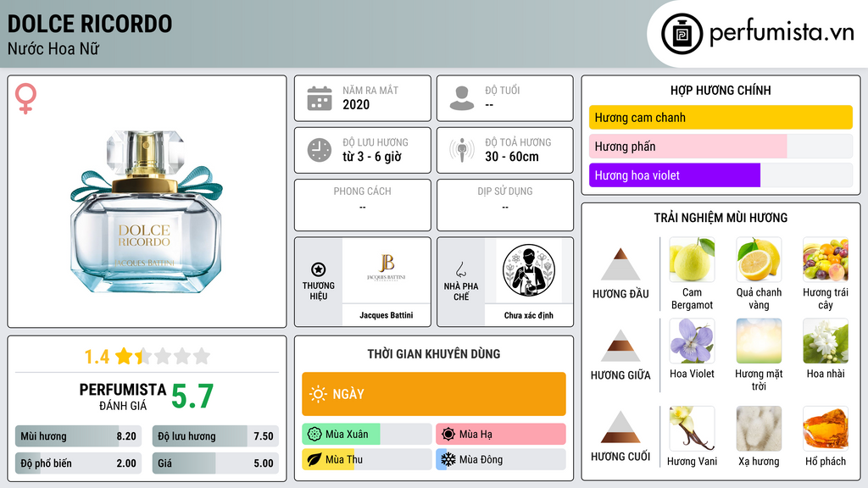Click the Trải nghiệm mùi hương heading
Image resolution: width=868 pixels, height=488 pixels.
coord(721,218)
